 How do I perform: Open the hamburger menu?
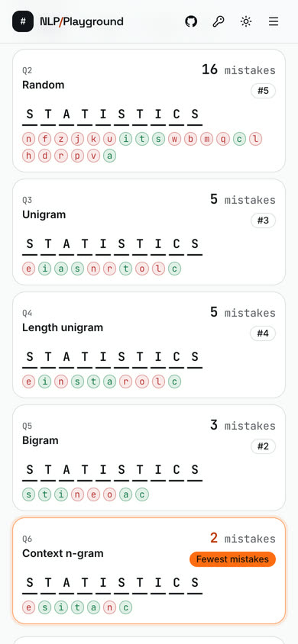click(x=274, y=21)
